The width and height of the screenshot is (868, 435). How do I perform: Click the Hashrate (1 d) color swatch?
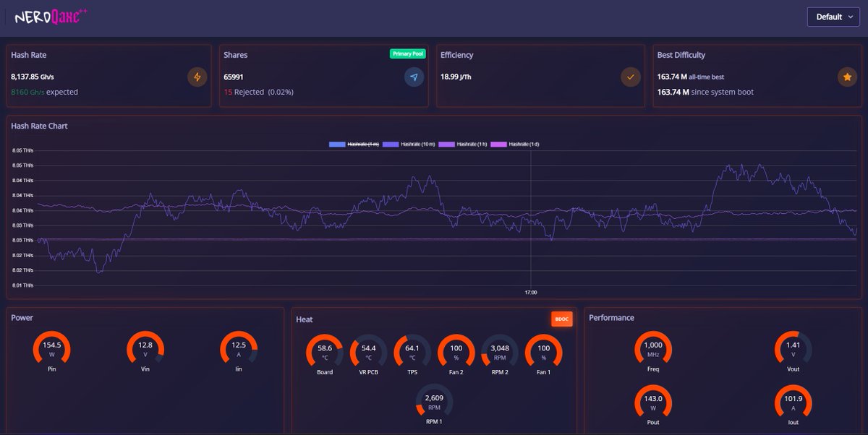tap(498, 145)
